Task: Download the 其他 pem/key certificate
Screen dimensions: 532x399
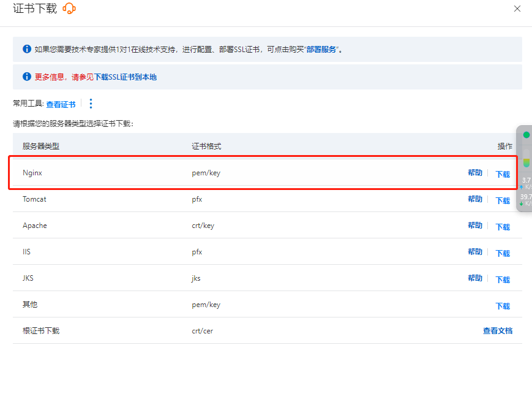Action: point(502,306)
